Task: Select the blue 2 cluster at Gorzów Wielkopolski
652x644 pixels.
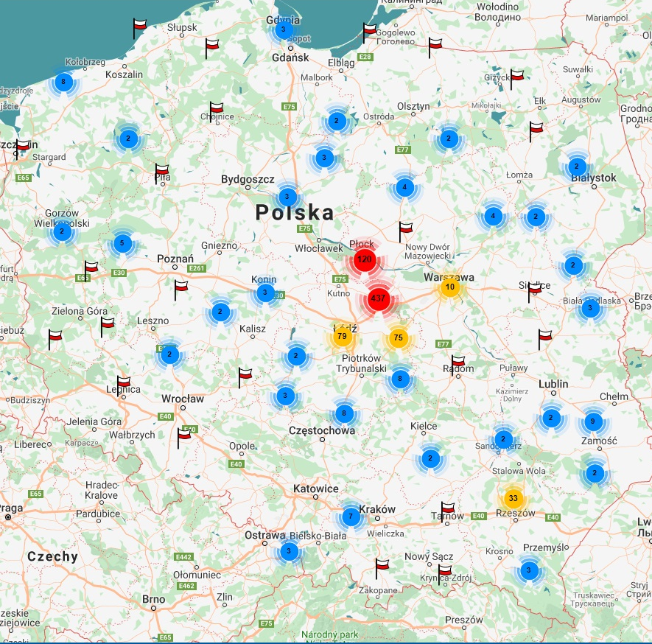Action: click(63, 231)
